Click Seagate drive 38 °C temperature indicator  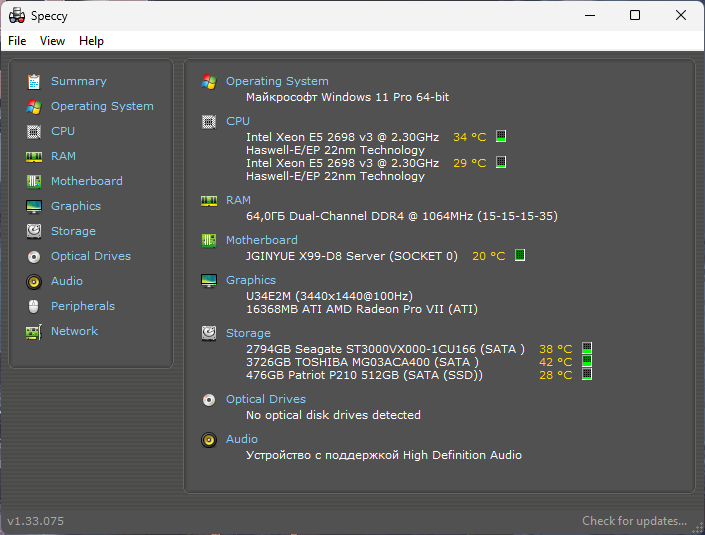pos(587,348)
